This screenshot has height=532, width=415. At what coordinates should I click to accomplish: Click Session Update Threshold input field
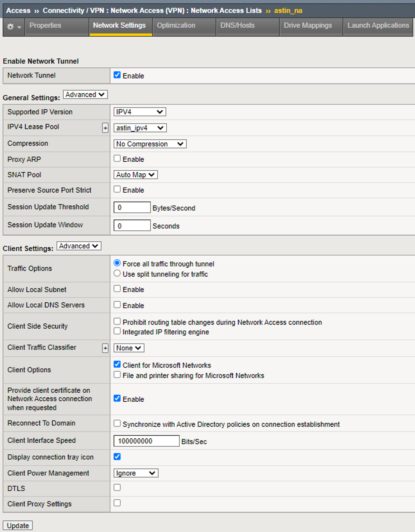[132, 207]
